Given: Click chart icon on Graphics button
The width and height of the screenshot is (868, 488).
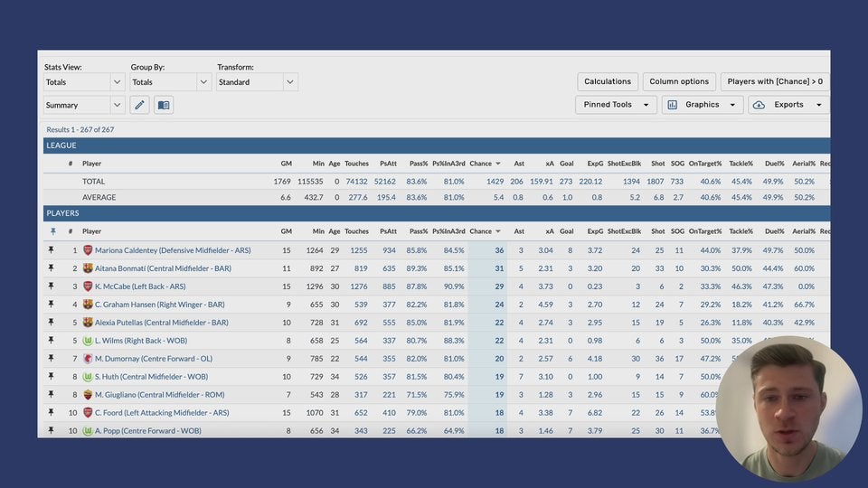Looking at the screenshot, I should coord(672,105).
